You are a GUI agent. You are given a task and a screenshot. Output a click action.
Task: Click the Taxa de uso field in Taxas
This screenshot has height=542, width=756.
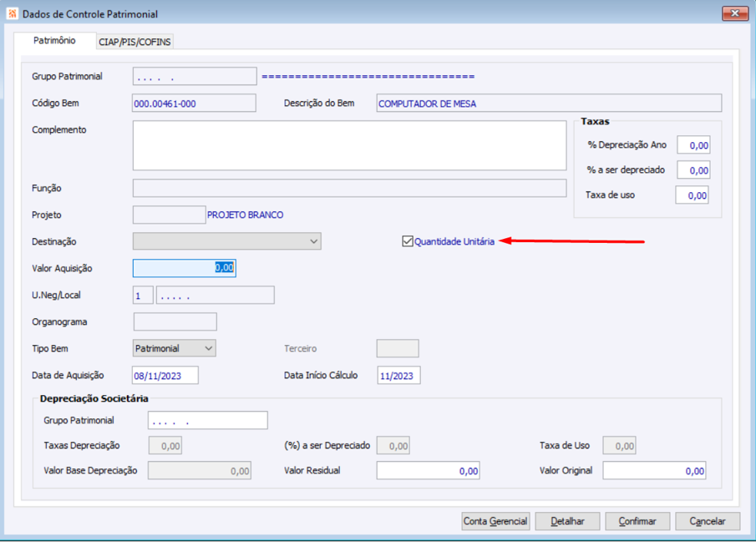(692, 195)
